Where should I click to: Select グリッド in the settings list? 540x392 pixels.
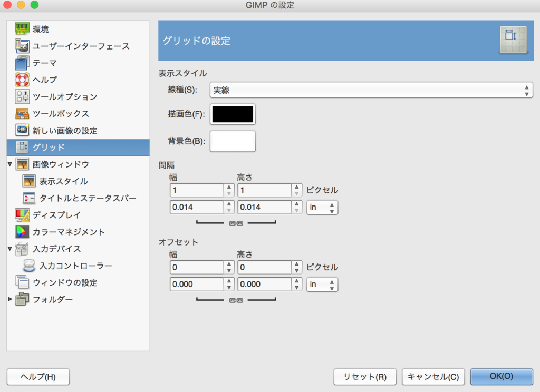pos(78,148)
